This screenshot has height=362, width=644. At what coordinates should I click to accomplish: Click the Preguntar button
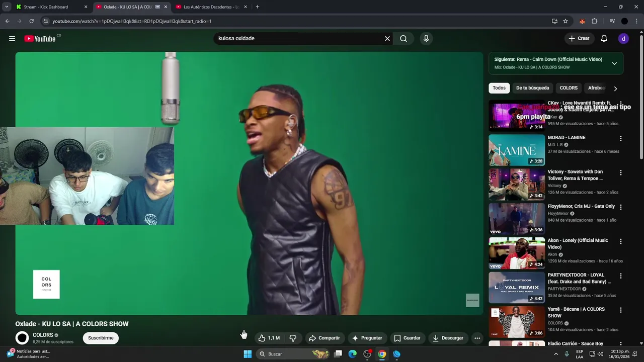click(x=367, y=338)
